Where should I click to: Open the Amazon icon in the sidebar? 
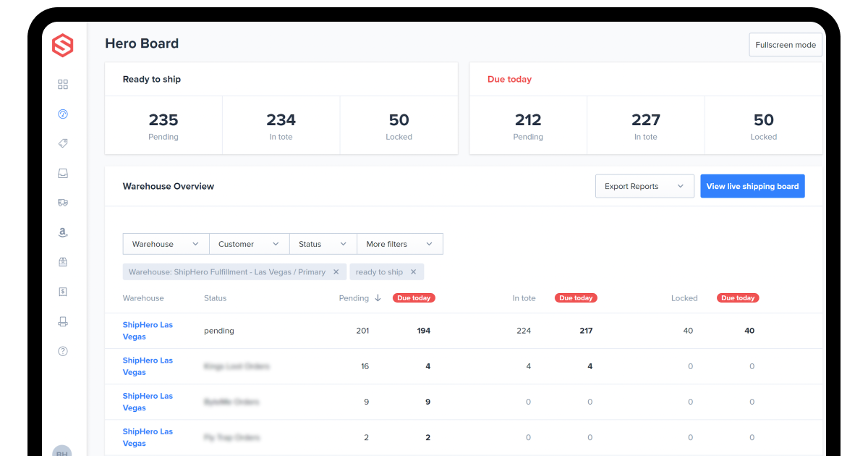(x=63, y=232)
